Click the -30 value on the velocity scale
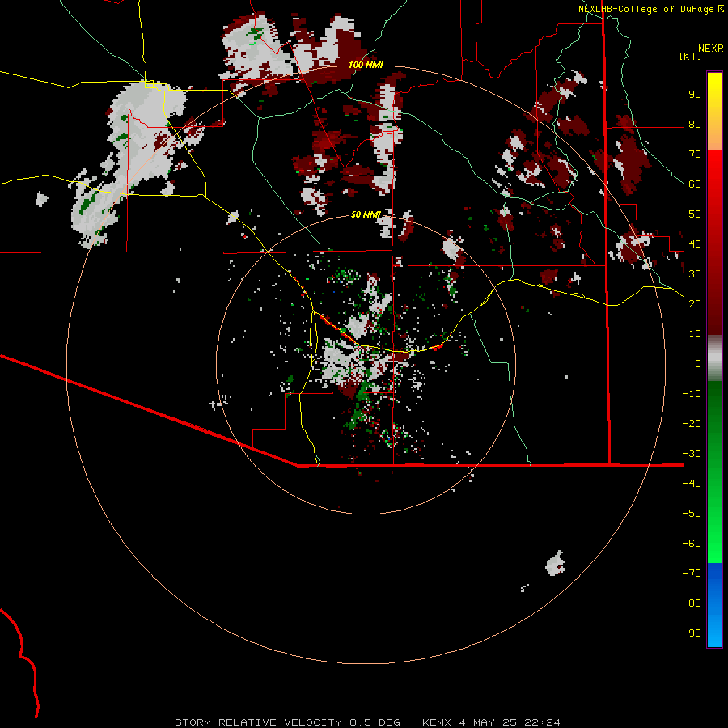Screen dimensions: 728x728 (x=692, y=454)
